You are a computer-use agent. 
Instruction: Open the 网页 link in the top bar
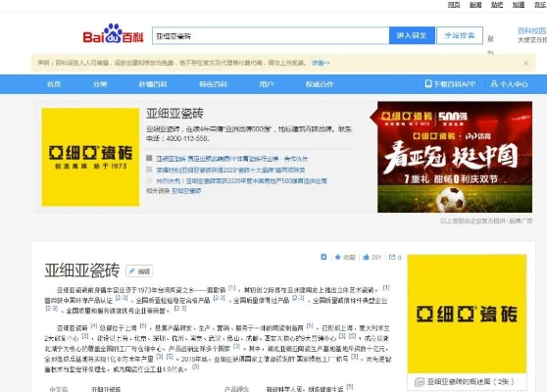point(454,5)
